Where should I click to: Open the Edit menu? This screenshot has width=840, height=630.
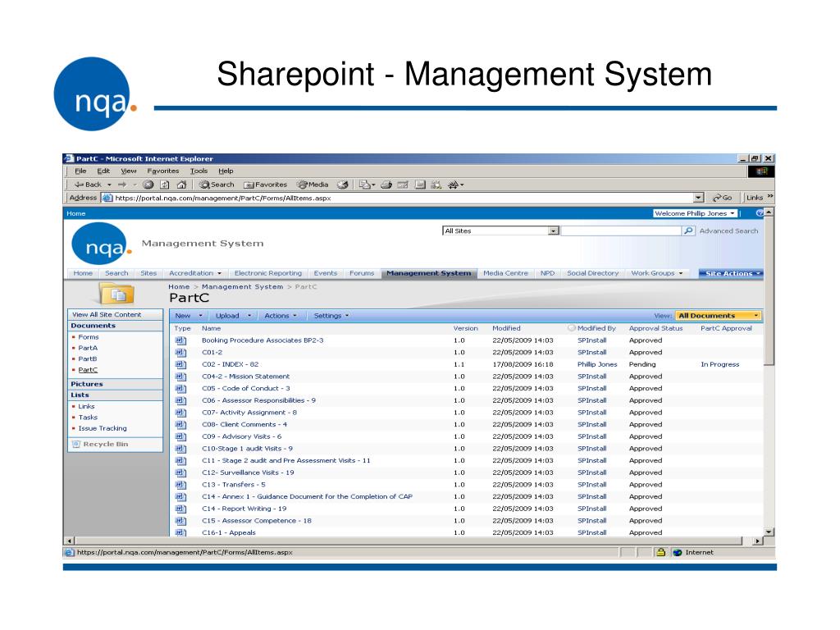click(103, 171)
